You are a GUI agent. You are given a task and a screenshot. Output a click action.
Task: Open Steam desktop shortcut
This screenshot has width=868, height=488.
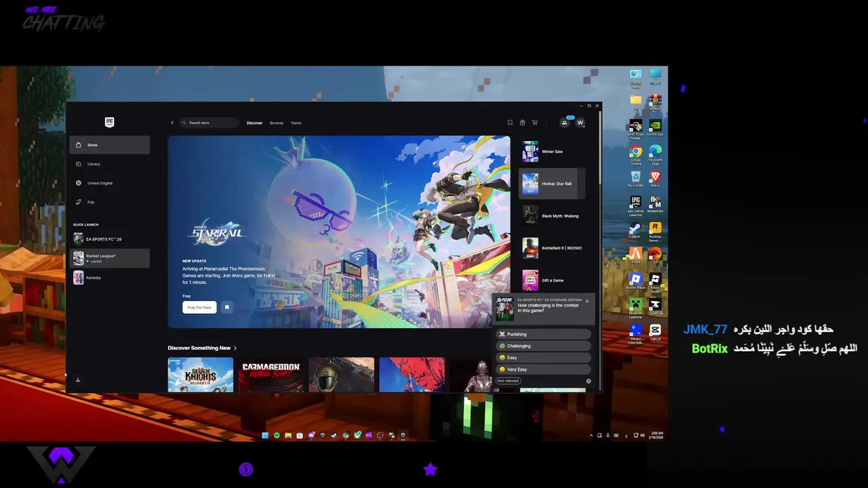point(635,230)
